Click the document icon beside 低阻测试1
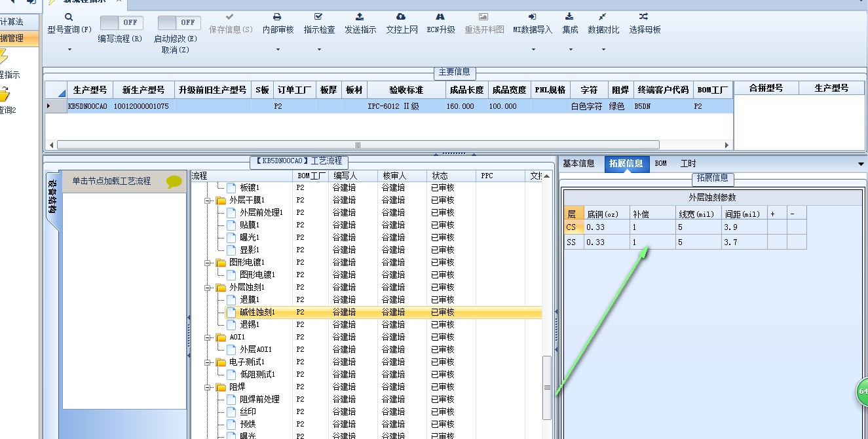Image resolution: width=868 pixels, height=439 pixels. [231, 375]
